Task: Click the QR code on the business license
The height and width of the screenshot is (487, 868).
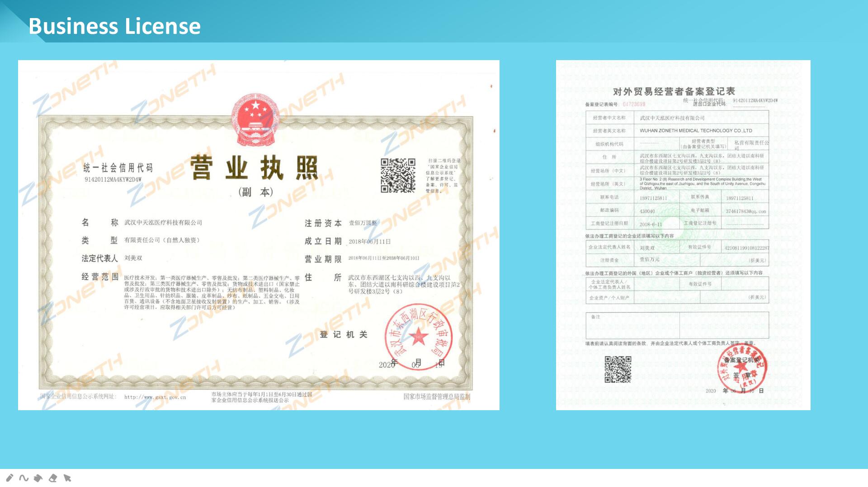Action: (x=398, y=175)
